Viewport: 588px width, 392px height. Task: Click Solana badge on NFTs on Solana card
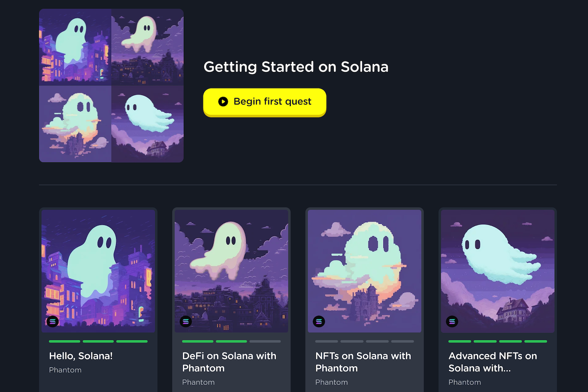(319, 321)
